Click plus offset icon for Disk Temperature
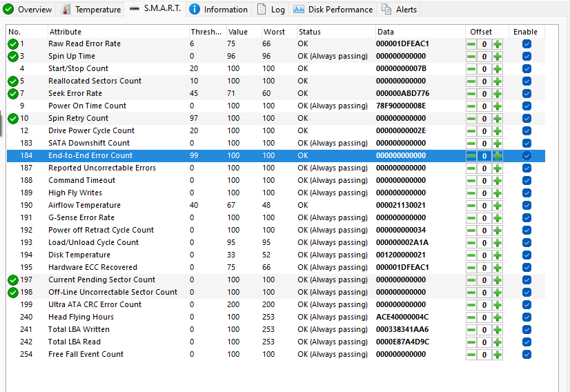 (x=497, y=255)
